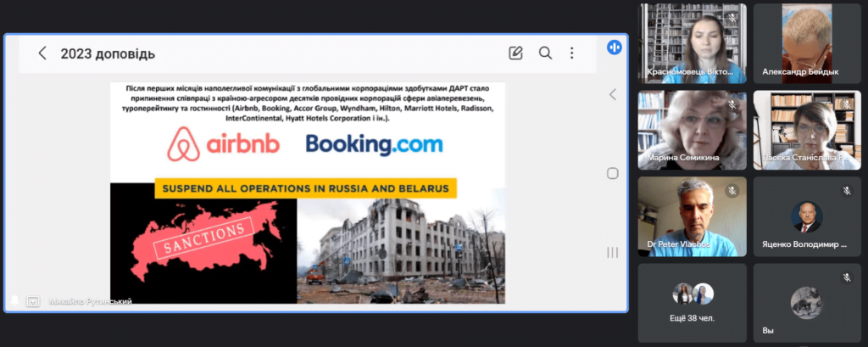The image size is (868, 347).
Task: Click the blue audio activity indicator icon
Action: [614, 48]
